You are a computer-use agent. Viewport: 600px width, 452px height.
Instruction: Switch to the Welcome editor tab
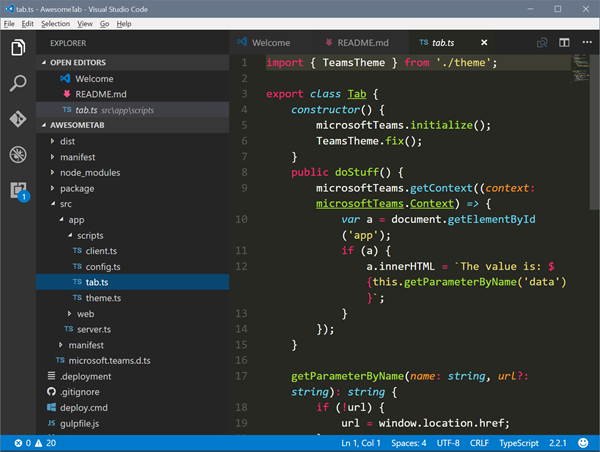coord(271,42)
